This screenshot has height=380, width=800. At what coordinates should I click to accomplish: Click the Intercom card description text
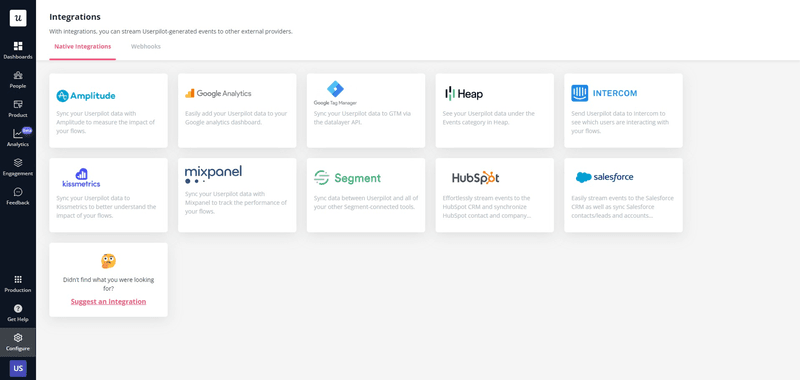[620, 122]
